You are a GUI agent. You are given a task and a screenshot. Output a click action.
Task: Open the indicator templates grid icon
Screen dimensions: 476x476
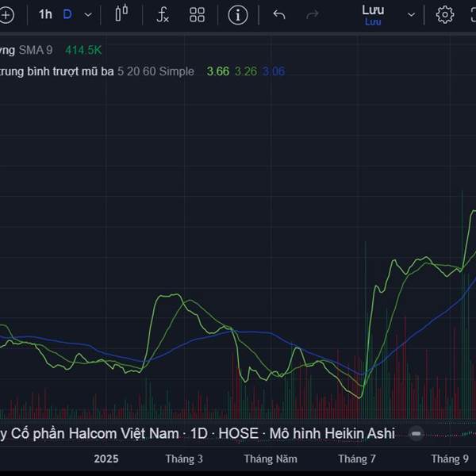(197, 15)
